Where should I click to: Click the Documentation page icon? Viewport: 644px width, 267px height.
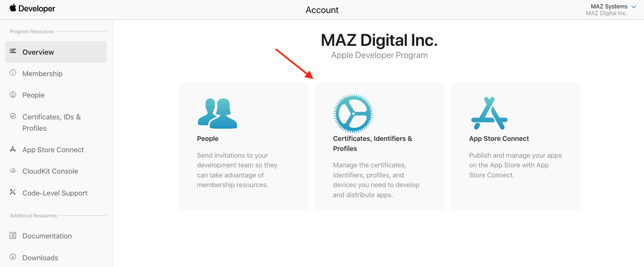[13, 235]
